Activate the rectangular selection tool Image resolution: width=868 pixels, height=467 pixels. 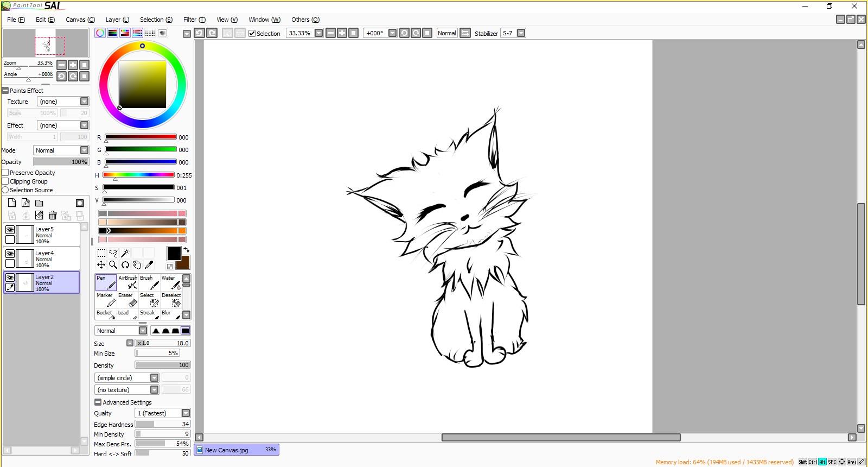101,253
